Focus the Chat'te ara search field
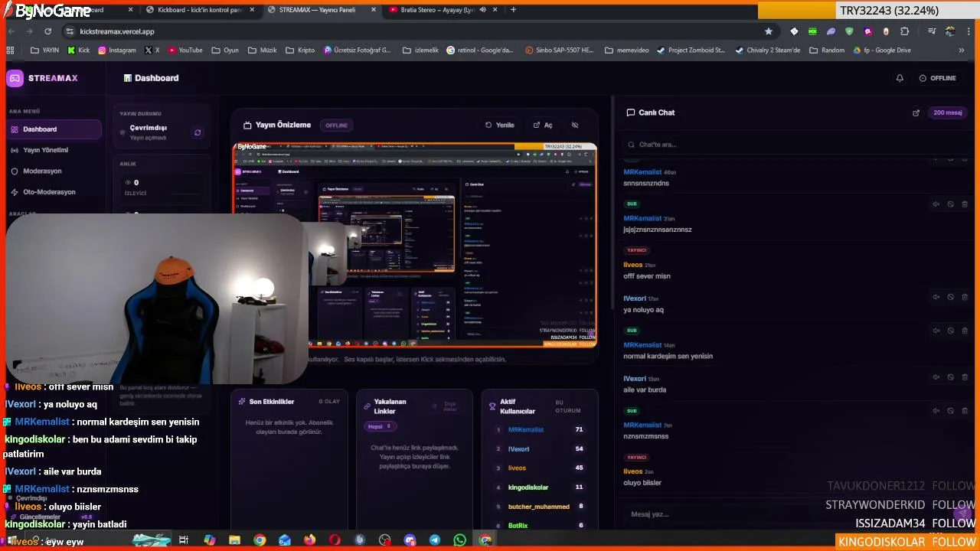 (795, 145)
